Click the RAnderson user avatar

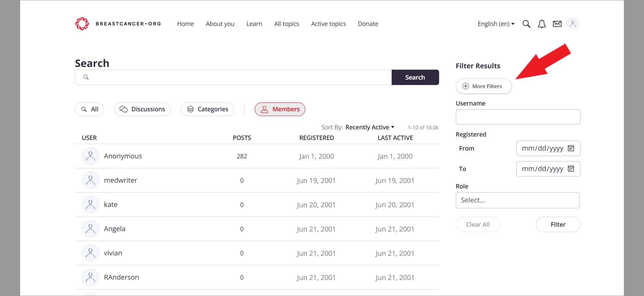90,277
